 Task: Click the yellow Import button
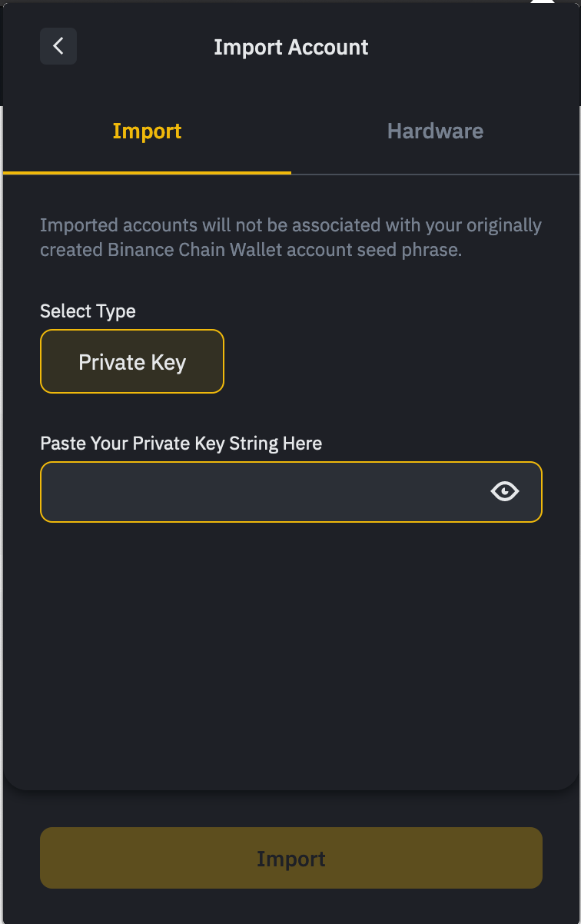tap(291, 858)
